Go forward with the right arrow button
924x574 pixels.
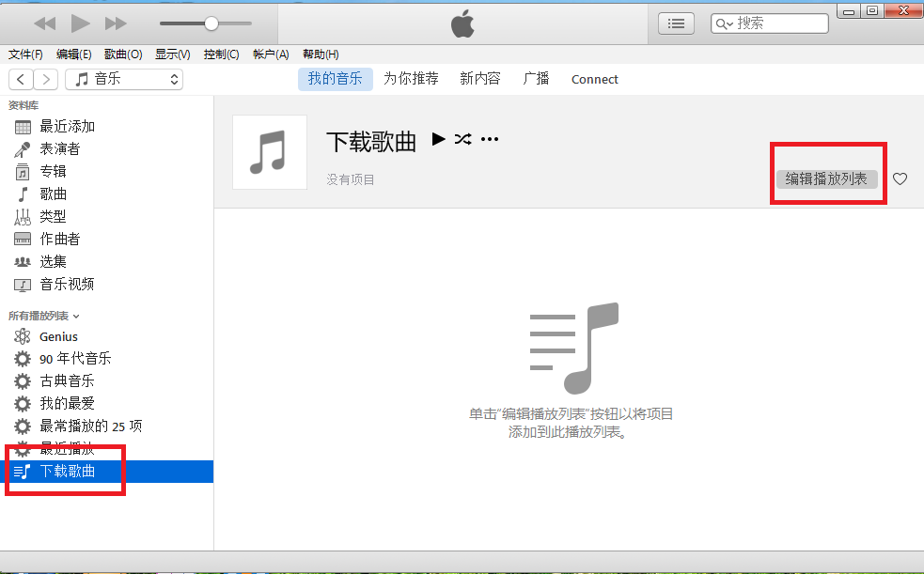(x=45, y=79)
